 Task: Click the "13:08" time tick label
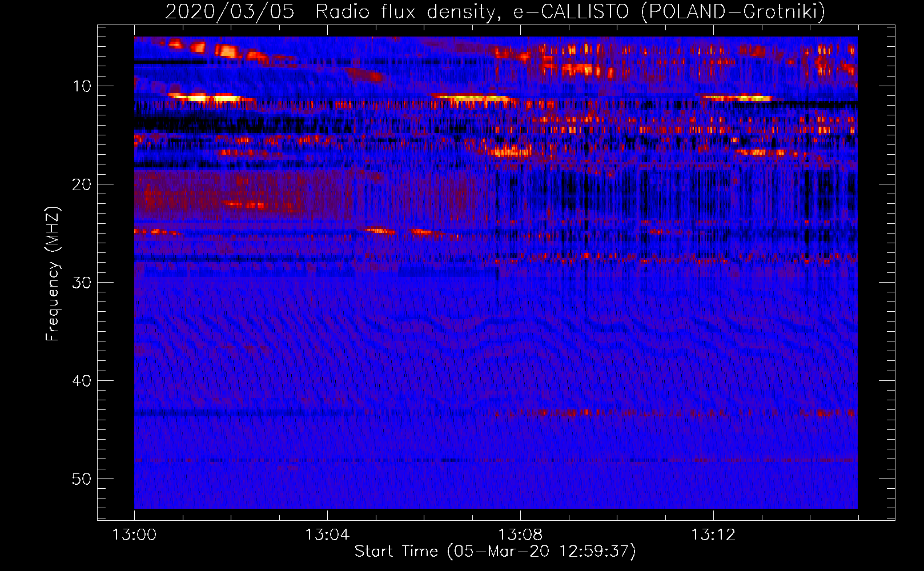click(520, 535)
